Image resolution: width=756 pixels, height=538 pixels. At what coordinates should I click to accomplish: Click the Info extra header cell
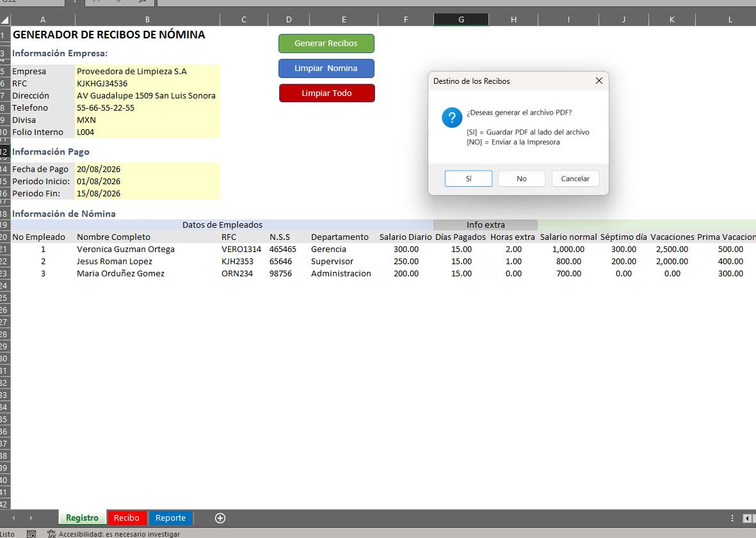click(485, 225)
